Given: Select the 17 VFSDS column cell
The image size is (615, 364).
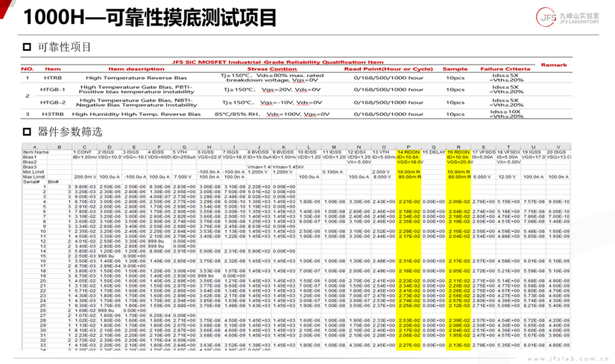Looking at the screenshot, I should click(484, 152).
